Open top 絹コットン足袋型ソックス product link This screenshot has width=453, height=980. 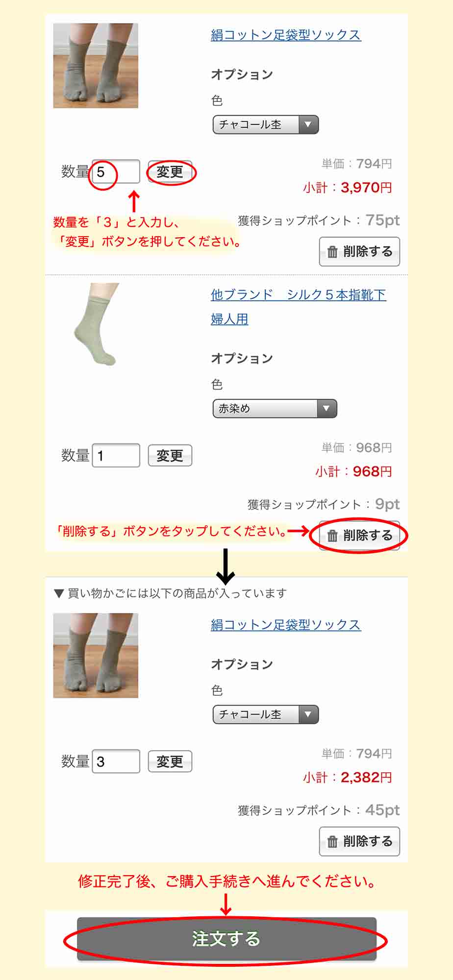point(286,35)
